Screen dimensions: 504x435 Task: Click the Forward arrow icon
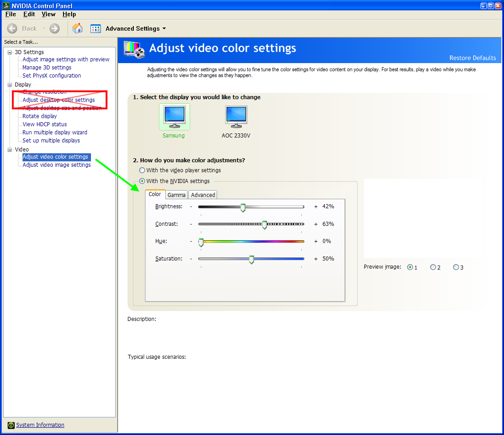(54, 29)
